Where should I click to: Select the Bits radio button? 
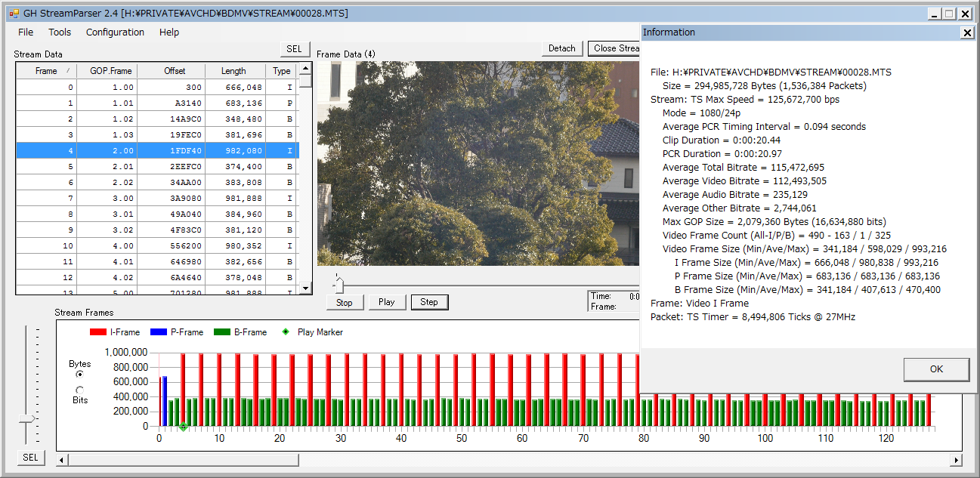[x=80, y=390]
